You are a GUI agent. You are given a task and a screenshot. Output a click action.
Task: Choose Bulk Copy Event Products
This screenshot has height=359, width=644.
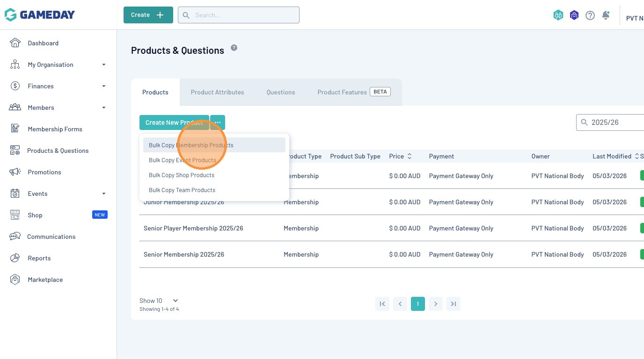click(214, 160)
